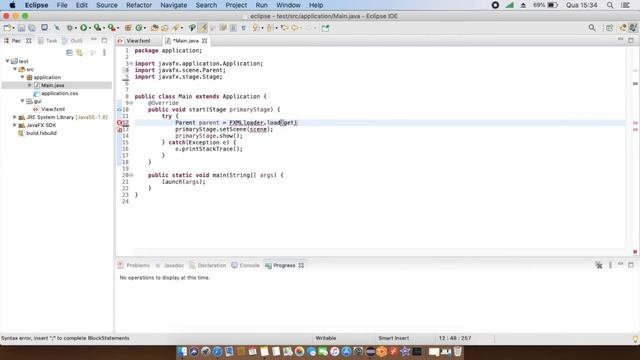The height and width of the screenshot is (360, 640).
Task: Click the New Java Package toolbar icon
Action: pos(128,28)
